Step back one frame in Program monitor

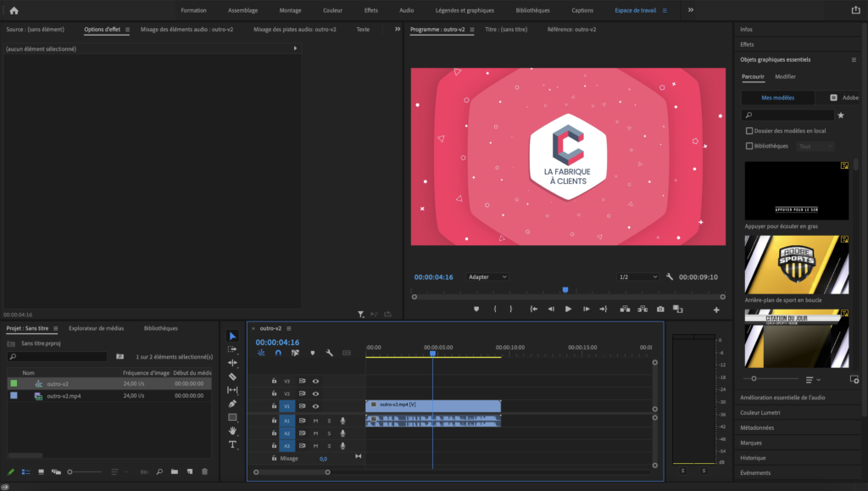pyautogui.click(x=551, y=309)
